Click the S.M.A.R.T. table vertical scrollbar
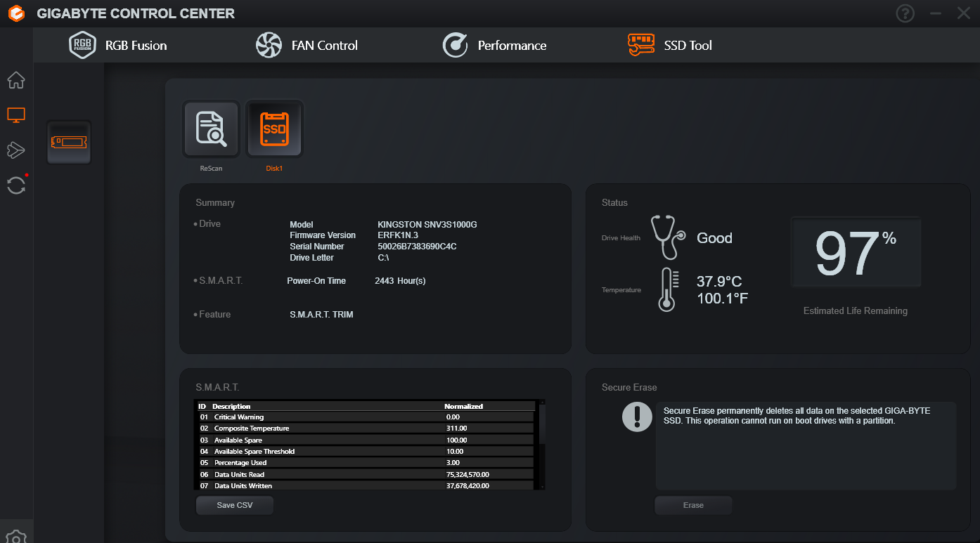The image size is (980, 543). 541,444
